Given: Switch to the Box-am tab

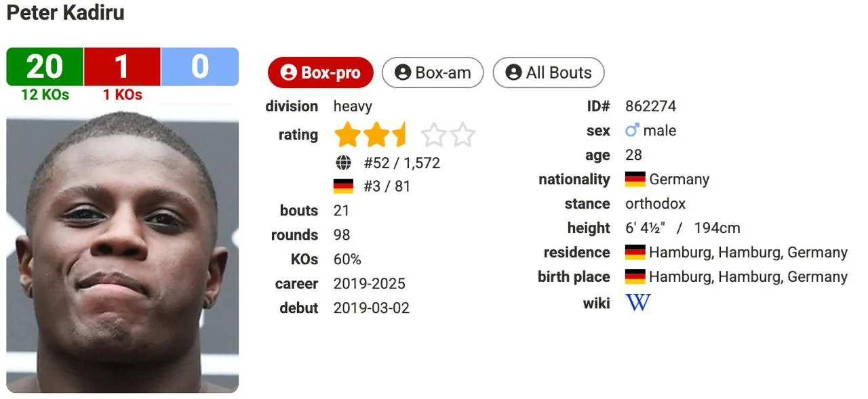Looking at the screenshot, I should click(433, 72).
